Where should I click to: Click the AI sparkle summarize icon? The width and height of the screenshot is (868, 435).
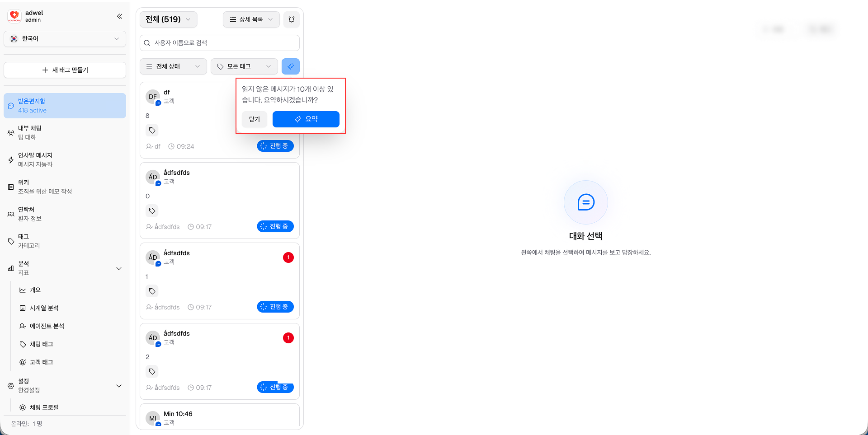tap(291, 66)
